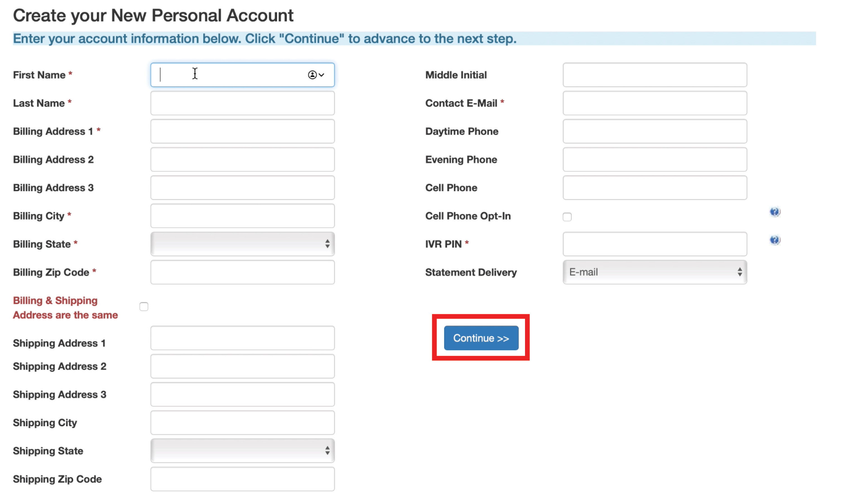This screenshot has height=504, width=857.
Task: Click into the Last Name field
Action: (x=242, y=103)
